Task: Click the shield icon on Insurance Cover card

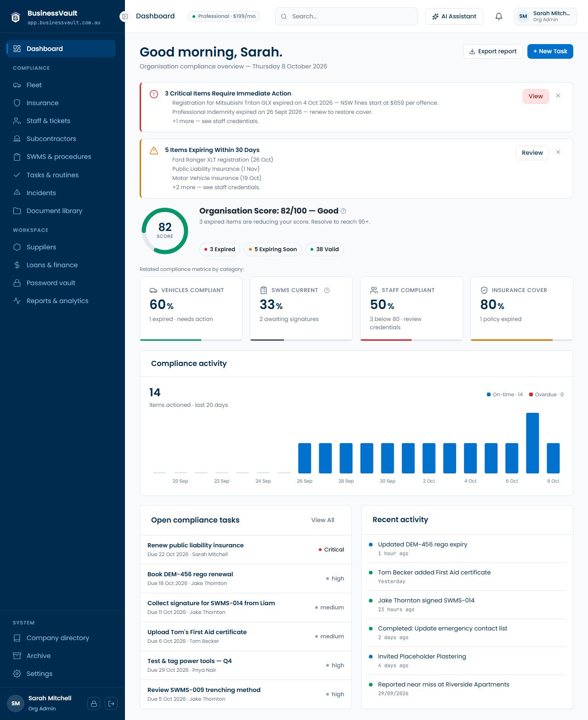Action: [484, 290]
